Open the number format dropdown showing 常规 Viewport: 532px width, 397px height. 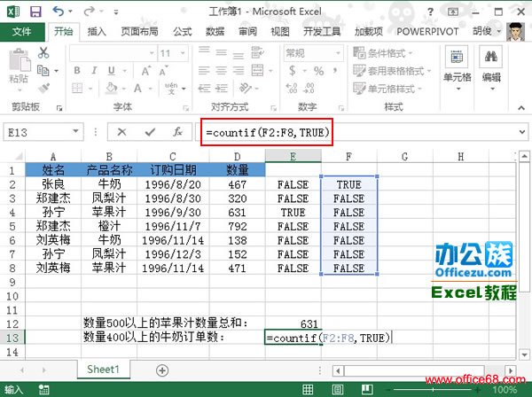338,53
